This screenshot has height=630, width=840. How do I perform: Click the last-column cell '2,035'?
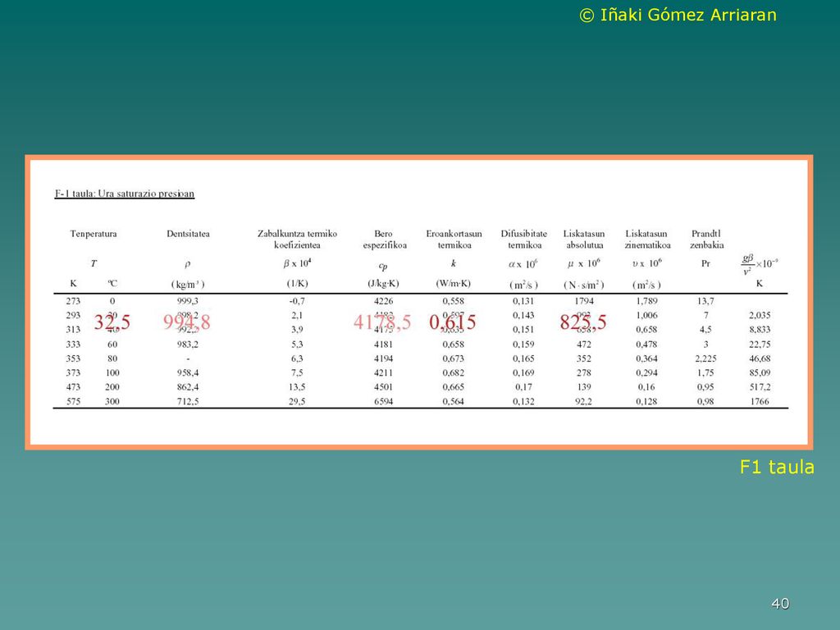(760, 316)
